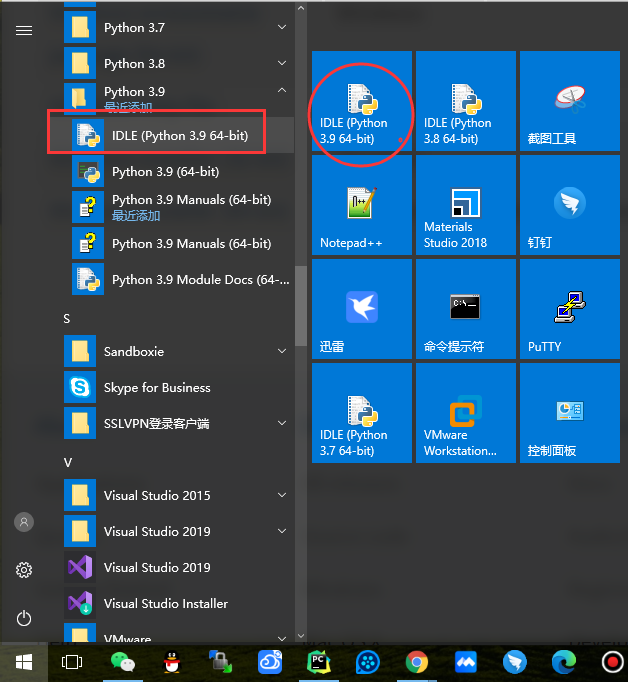628x682 pixels.
Task: Click the red record icon on taskbar
Action: [612, 662]
